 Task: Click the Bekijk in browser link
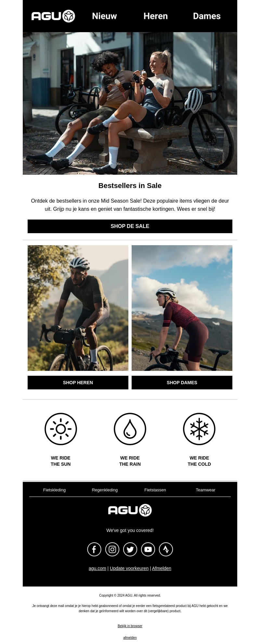130,626
